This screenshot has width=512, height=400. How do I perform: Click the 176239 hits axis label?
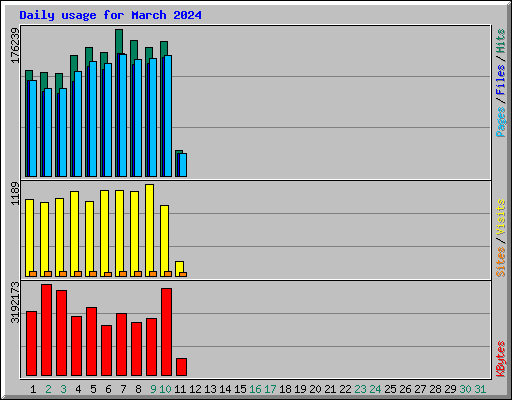pyautogui.click(x=15, y=45)
